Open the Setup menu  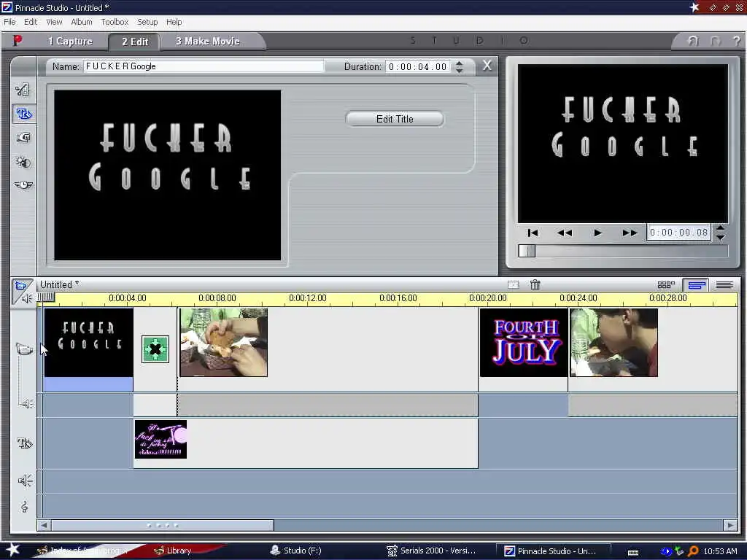[147, 22]
